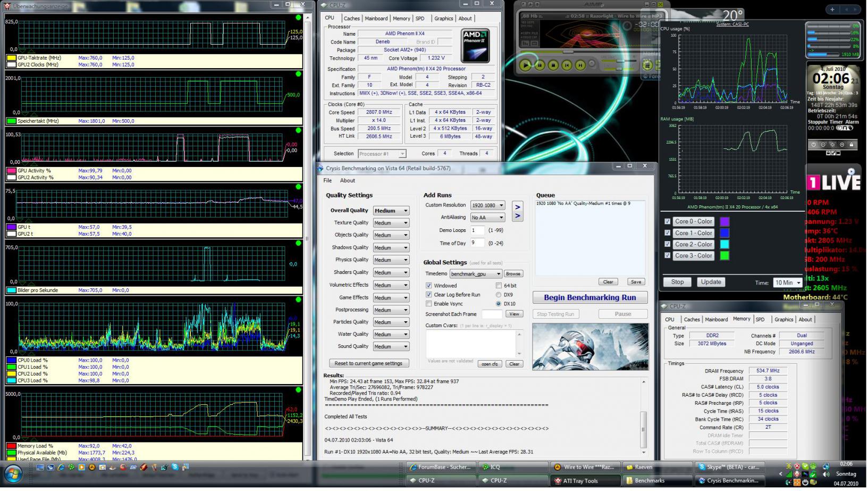Switch to Caches tab in top CPU-Z
The height and width of the screenshot is (491, 868).
click(x=351, y=19)
